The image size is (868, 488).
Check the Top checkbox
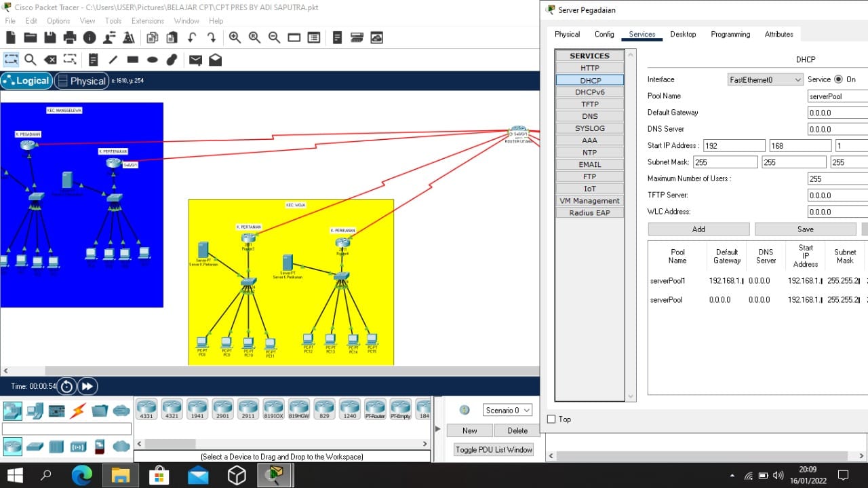point(551,419)
